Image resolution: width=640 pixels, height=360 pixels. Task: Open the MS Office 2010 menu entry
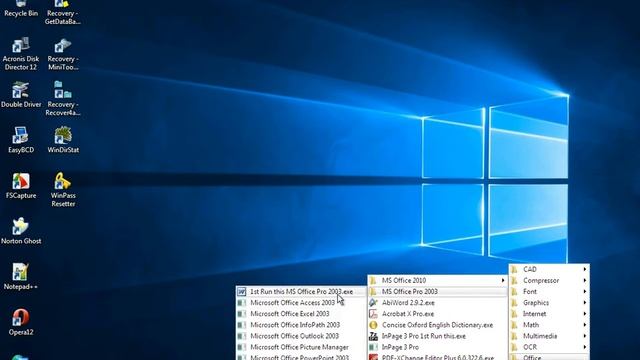438,280
